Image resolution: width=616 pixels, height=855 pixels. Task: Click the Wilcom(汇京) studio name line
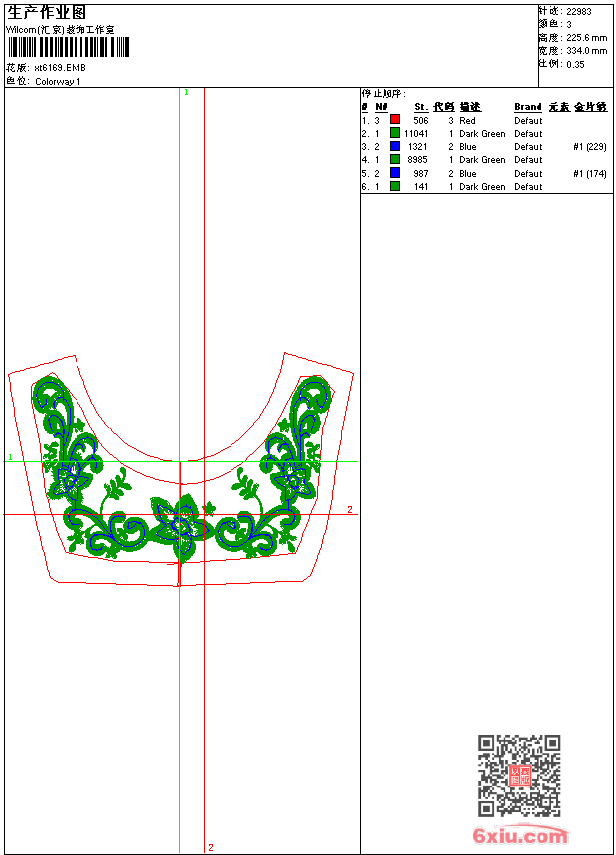coord(61,30)
